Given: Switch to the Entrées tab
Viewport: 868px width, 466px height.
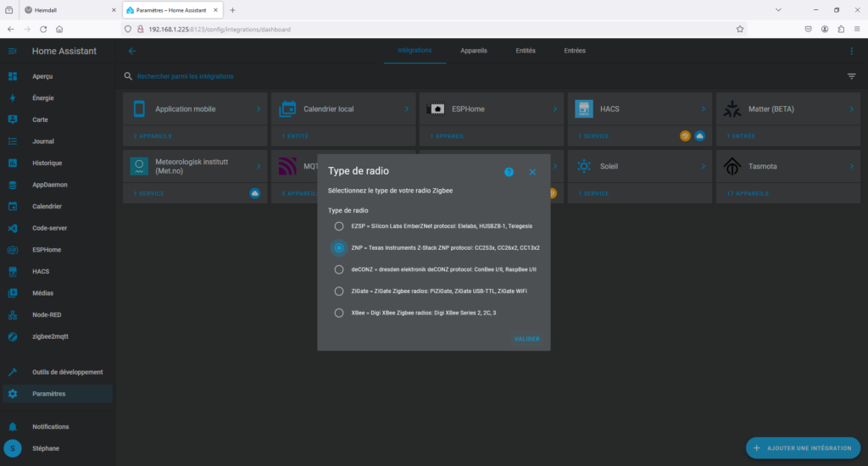Looking at the screenshot, I should pos(575,50).
